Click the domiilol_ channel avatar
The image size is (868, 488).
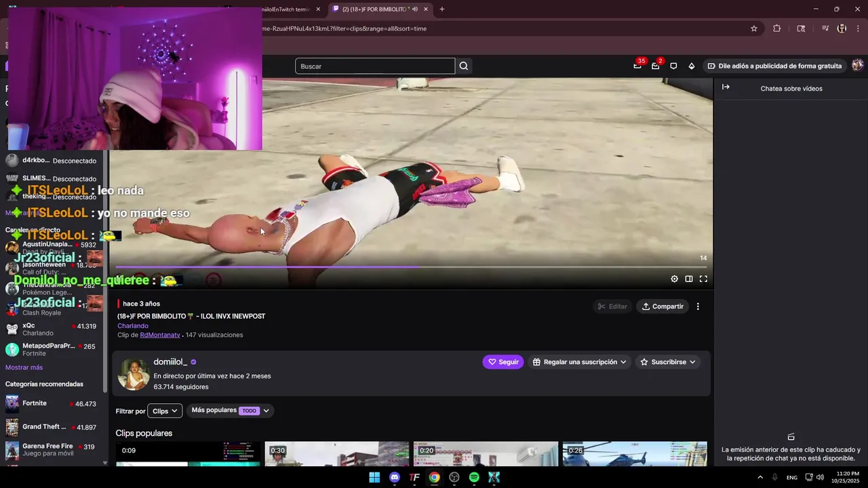tap(134, 374)
